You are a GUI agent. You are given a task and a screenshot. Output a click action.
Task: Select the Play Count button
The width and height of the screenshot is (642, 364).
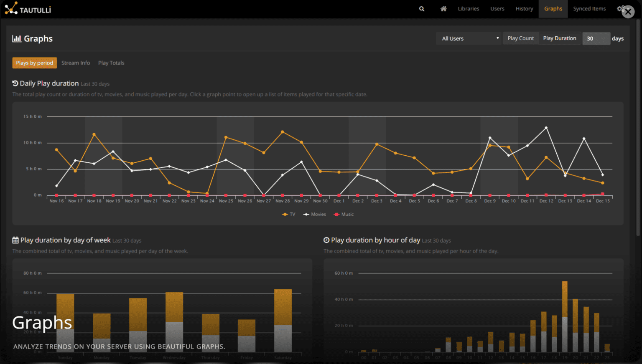pyautogui.click(x=520, y=38)
